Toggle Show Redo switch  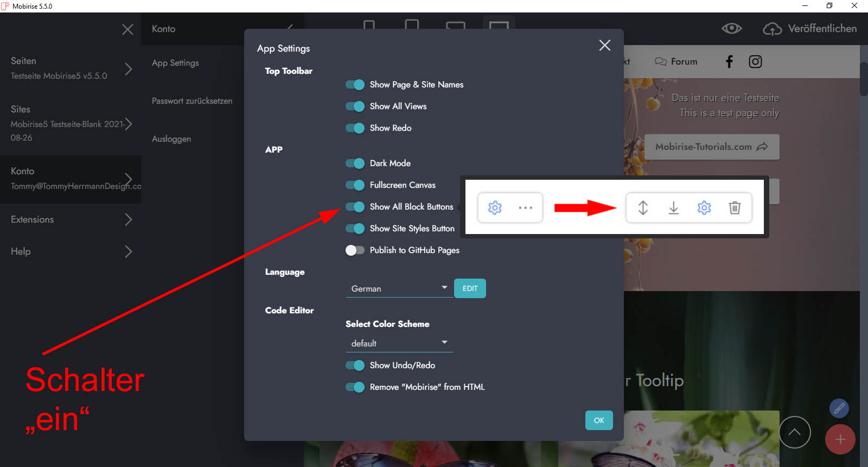[x=355, y=128]
